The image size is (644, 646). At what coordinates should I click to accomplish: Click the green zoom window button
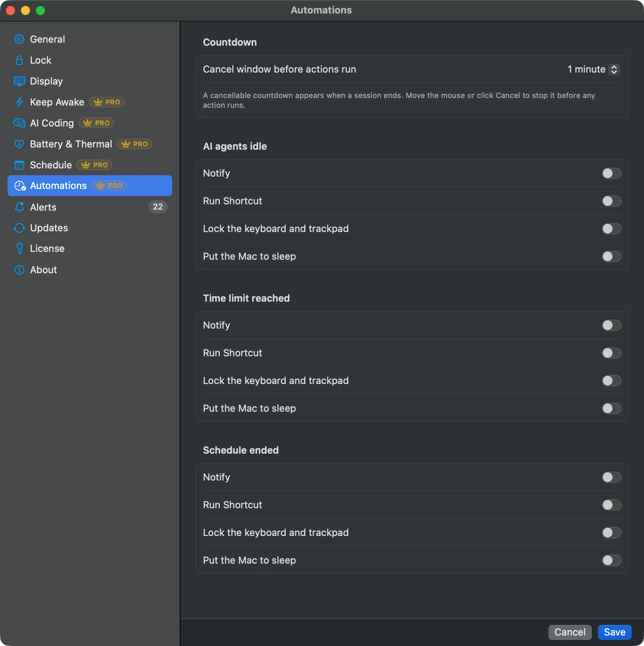click(x=40, y=10)
